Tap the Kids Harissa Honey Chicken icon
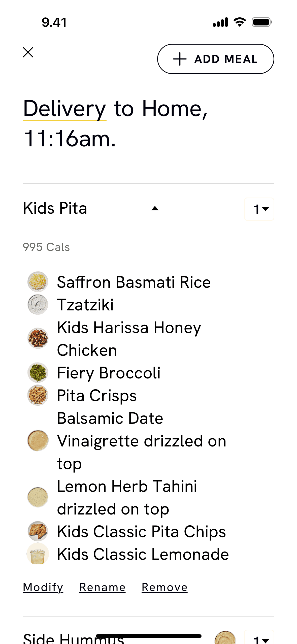Image resolution: width=297 pixels, height=644 pixels. tap(38, 338)
